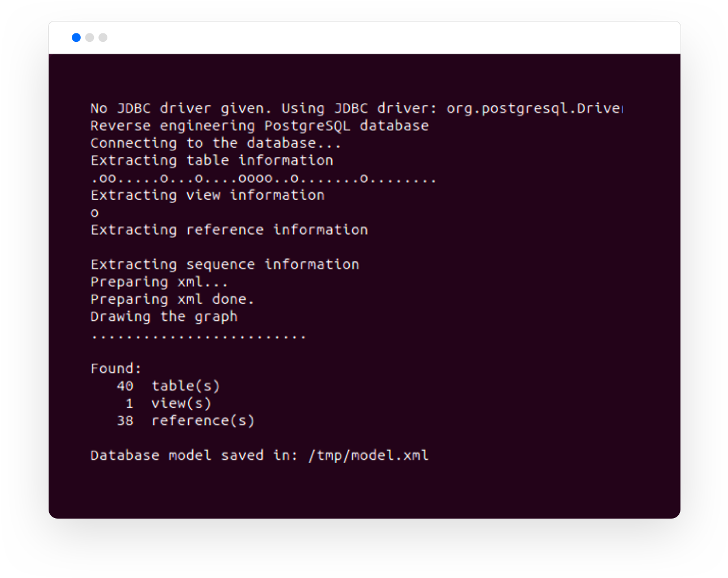Click 'Extracting sequence information' line
728x578 pixels.
click(x=224, y=265)
